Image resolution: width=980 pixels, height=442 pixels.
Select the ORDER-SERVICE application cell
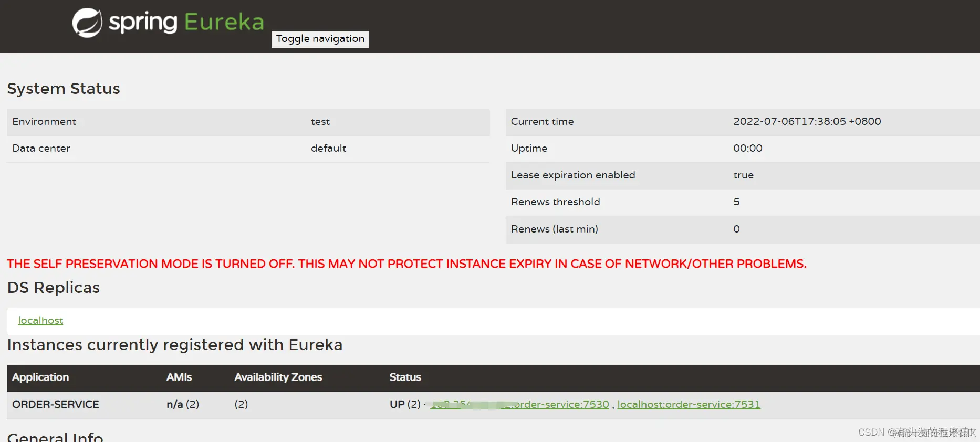[x=56, y=404]
